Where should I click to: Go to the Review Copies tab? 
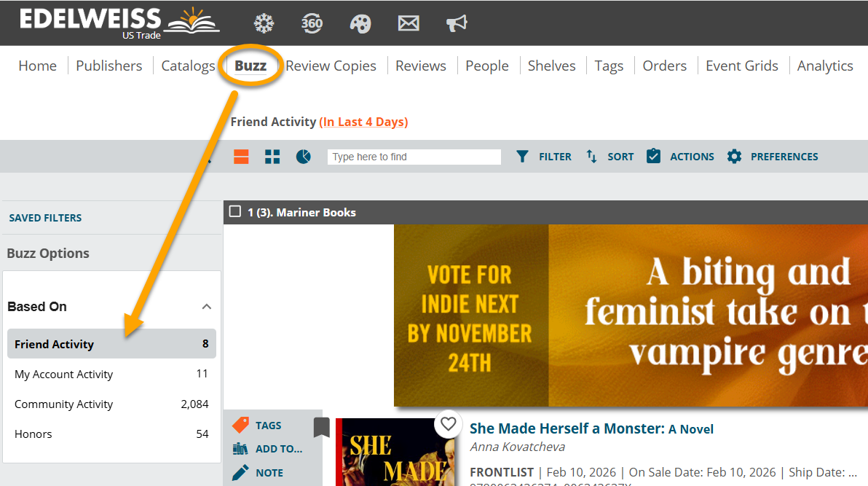tap(331, 66)
